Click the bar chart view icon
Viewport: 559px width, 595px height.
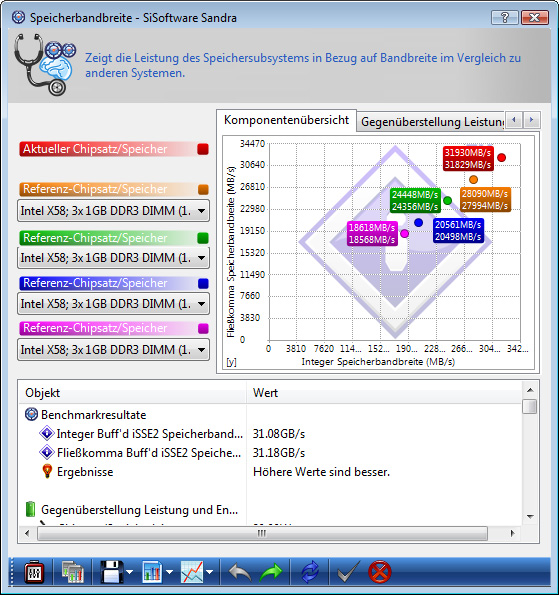point(153,572)
